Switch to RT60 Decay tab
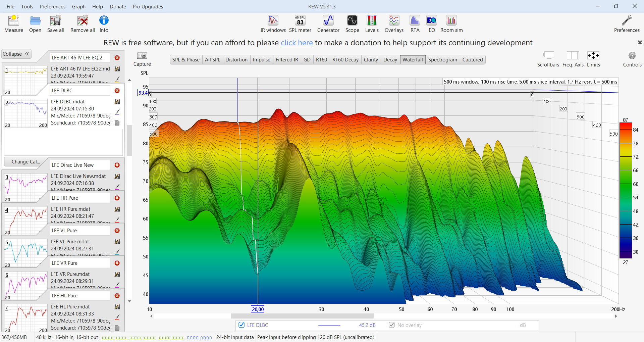The width and height of the screenshot is (644, 342). tap(345, 59)
